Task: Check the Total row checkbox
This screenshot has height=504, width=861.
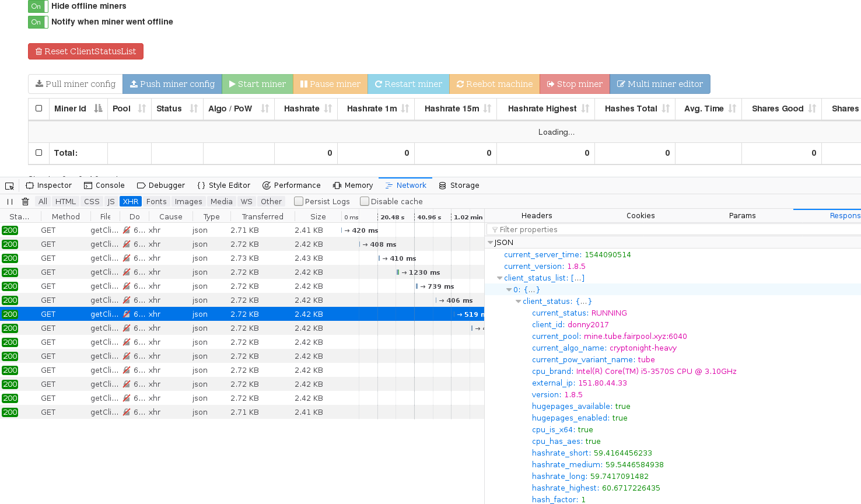Action: click(x=38, y=153)
